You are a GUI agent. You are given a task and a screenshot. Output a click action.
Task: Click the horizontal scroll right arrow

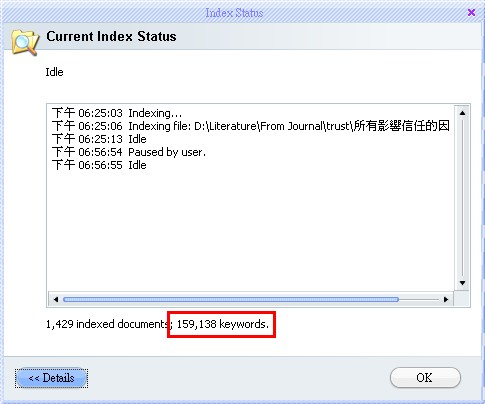tap(446, 299)
